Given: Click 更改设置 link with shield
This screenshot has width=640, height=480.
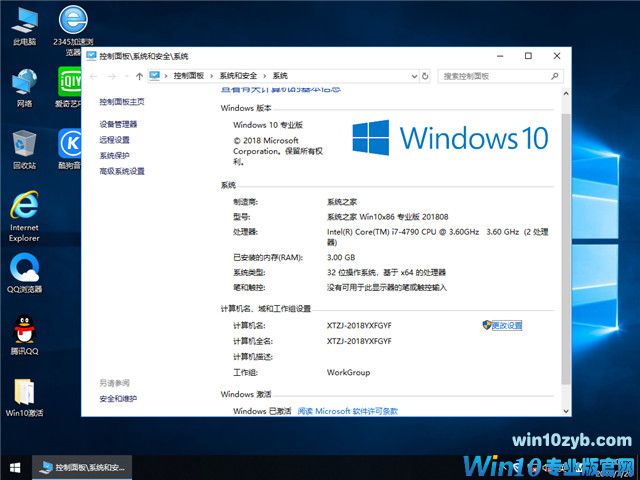Looking at the screenshot, I should click(502, 325).
